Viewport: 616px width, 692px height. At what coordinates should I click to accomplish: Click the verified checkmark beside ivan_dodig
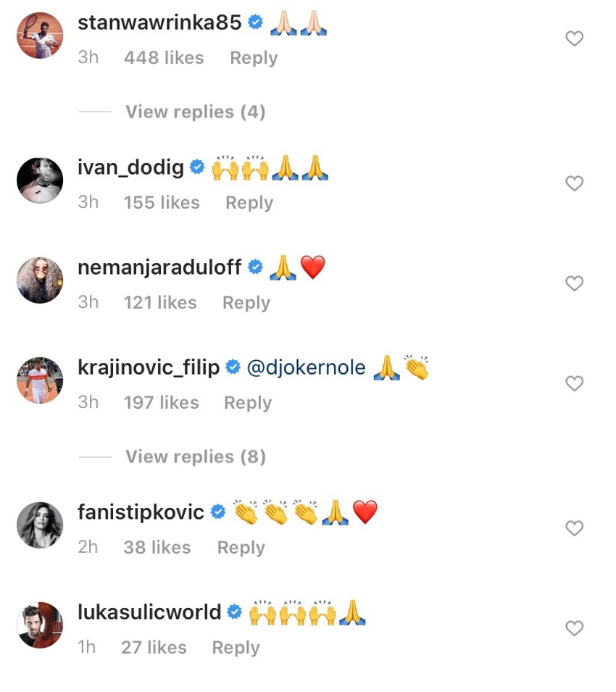(x=196, y=167)
